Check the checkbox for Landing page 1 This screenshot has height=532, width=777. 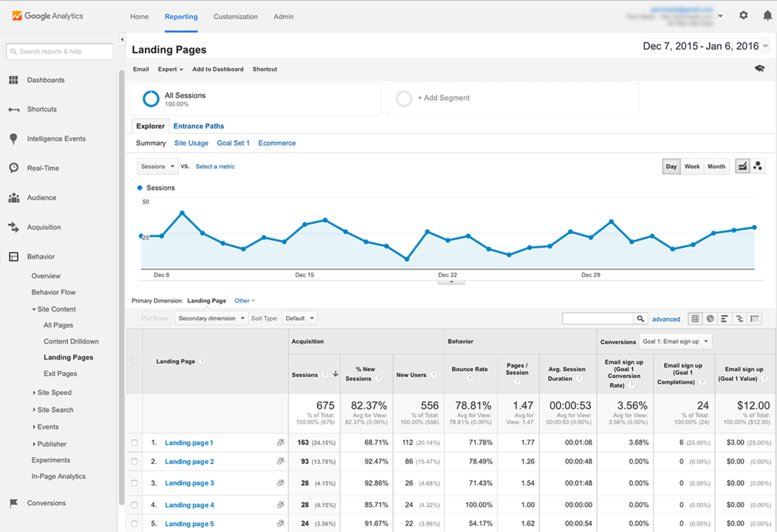(134, 443)
